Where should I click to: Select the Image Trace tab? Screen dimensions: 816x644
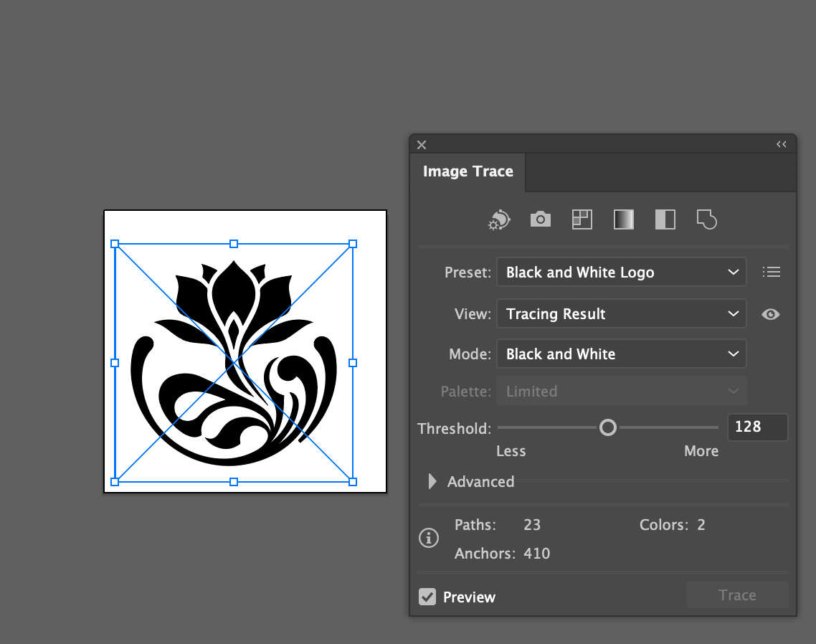tap(468, 172)
